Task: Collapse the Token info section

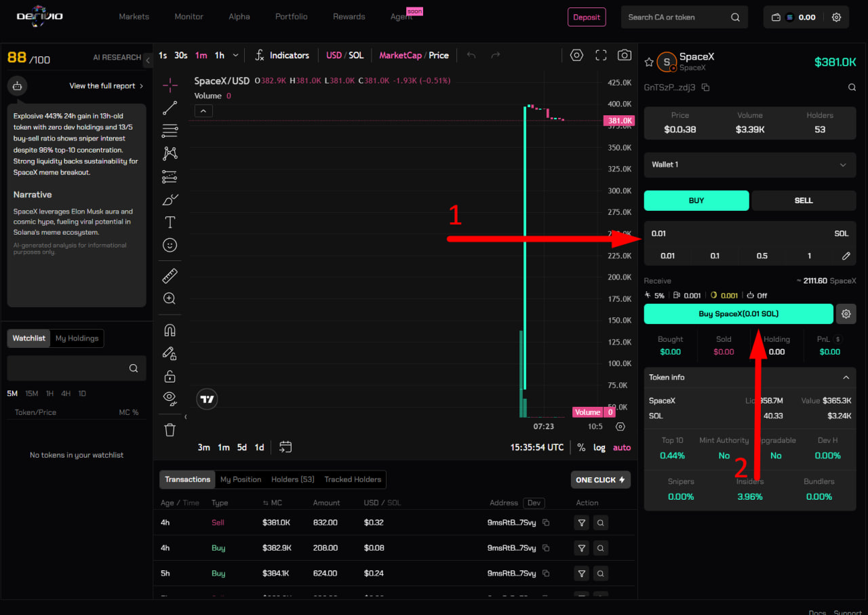Action: pos(846,378)
